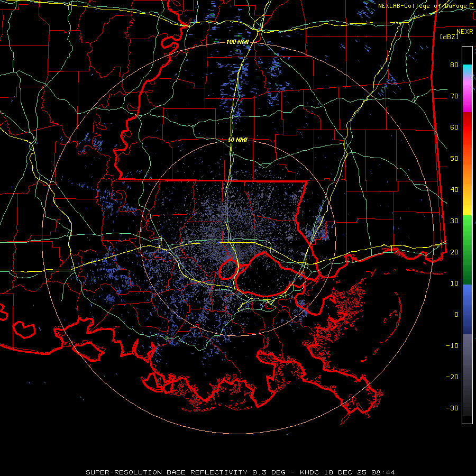The height and width of the screenshot is (476, 476).
Task: Click the orange segment of the color bar
Action: pyautogui.click(x=467, y=175)
